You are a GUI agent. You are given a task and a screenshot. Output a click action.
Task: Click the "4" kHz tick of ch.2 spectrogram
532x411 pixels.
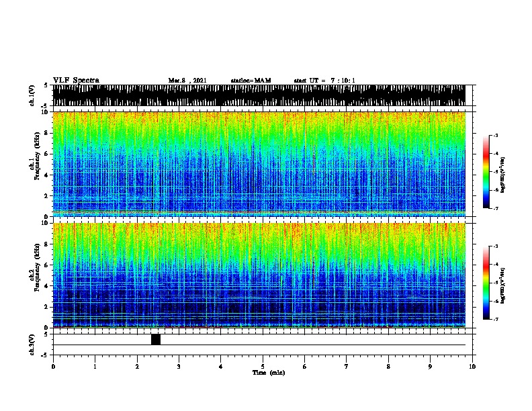(46, 286)
